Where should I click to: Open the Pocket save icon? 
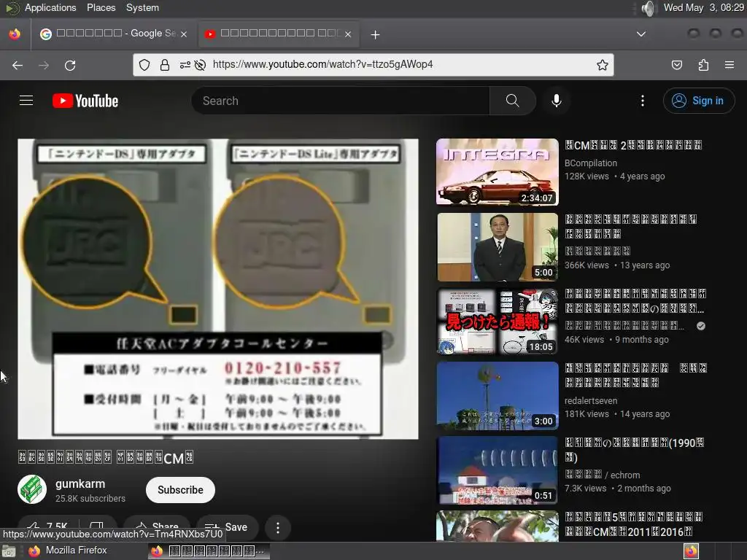pos(676,65)
